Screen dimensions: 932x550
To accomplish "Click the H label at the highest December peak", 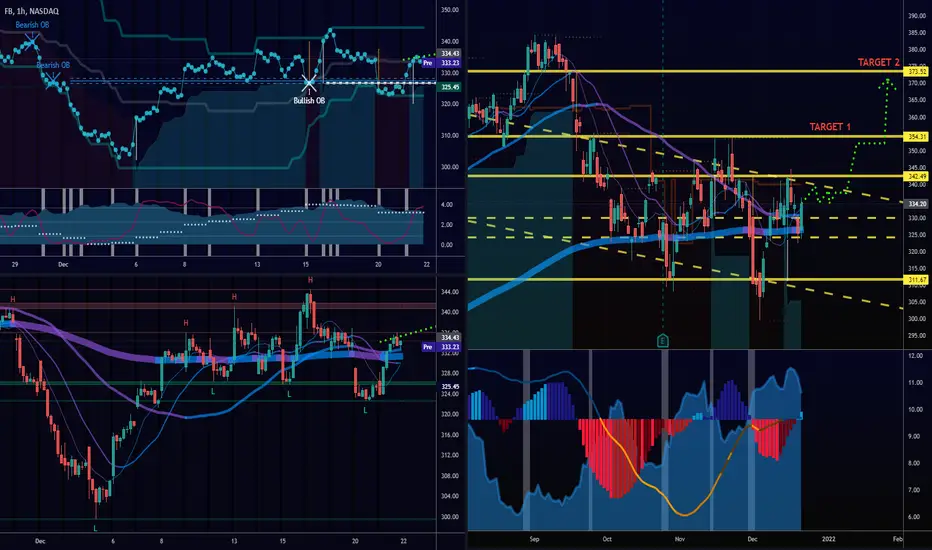I will pos(310,279).
